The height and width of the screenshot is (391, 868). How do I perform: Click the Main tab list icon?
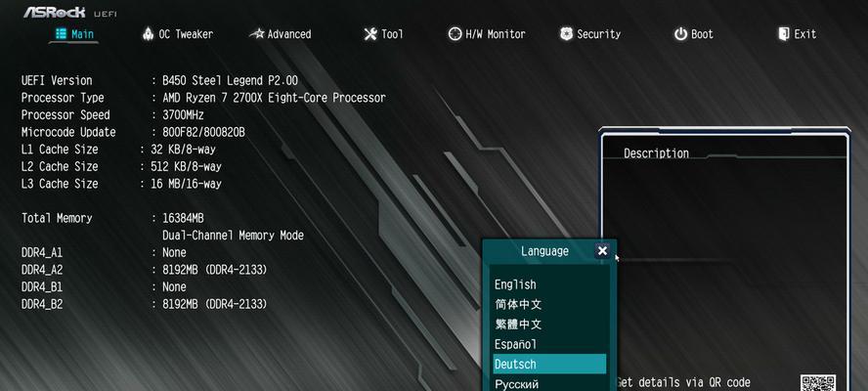(x=61, y=34)
